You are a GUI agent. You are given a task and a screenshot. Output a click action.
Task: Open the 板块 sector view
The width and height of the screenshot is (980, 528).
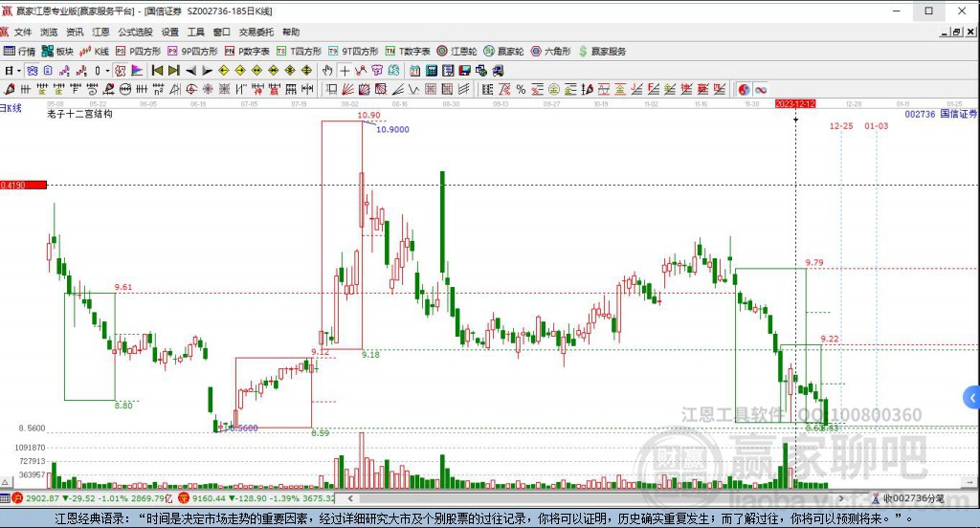pyautogui.click(x=57, y=52)
